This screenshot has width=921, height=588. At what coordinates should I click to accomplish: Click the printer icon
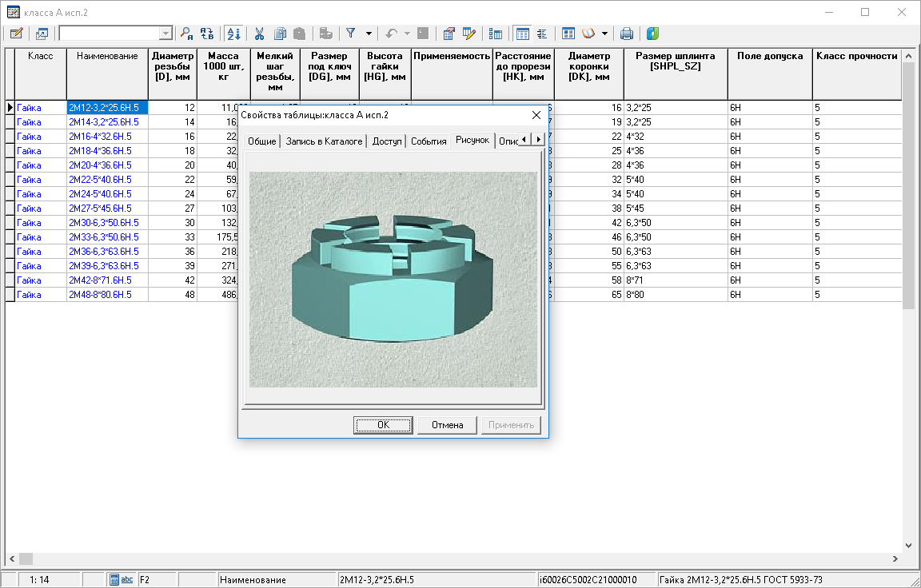point(627,34)
